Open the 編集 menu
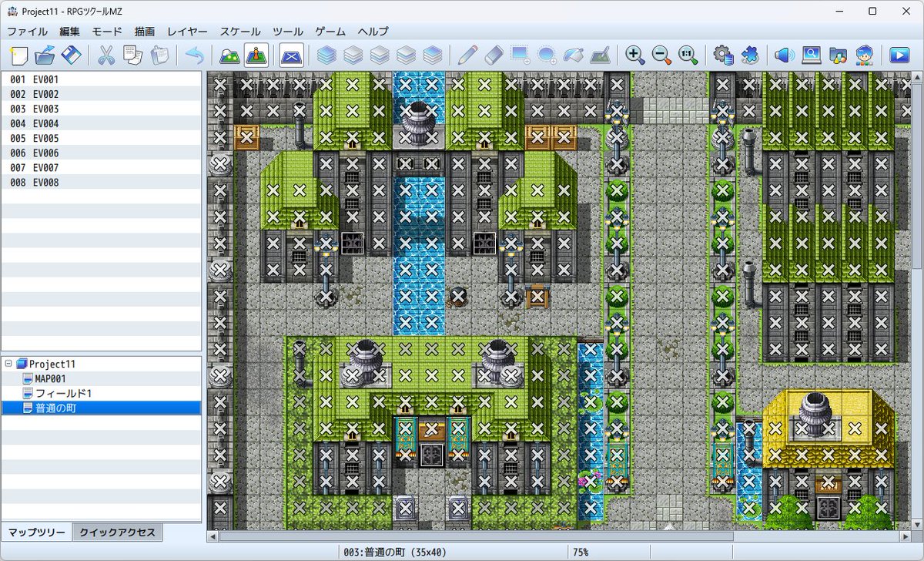Viewport: 924px width, 561px height. 70,32
